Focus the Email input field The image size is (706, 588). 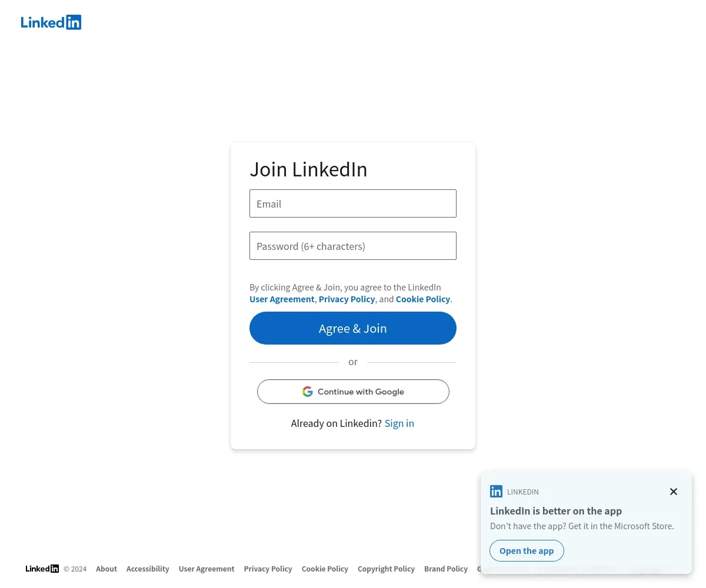click(x=353, y=203)
